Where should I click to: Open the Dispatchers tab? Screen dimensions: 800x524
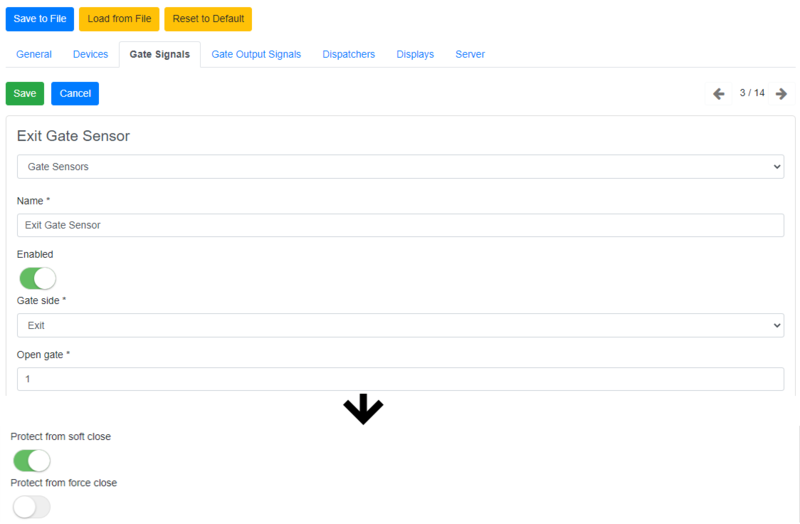[x=349, y=54]
